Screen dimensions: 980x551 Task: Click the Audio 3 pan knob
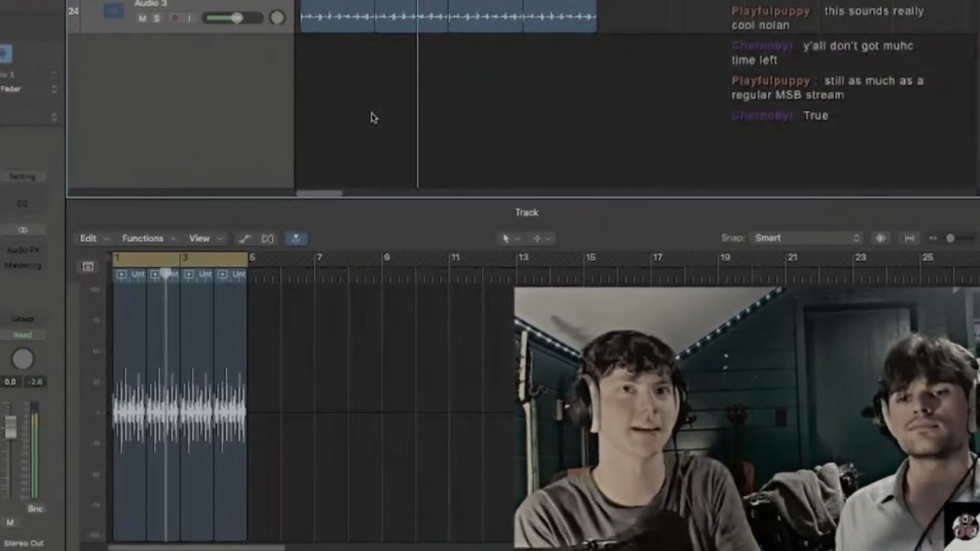tap(277, 18)
